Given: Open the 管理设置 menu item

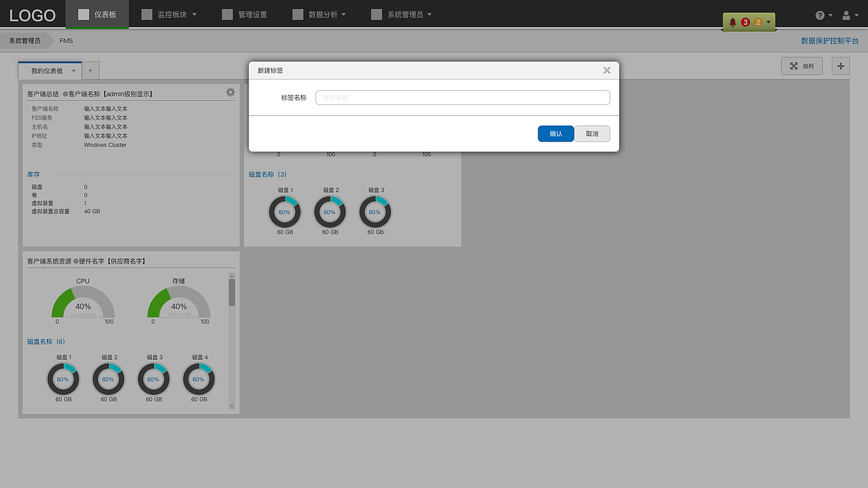Looking at the screenshot, I should [x=244, y=14].
